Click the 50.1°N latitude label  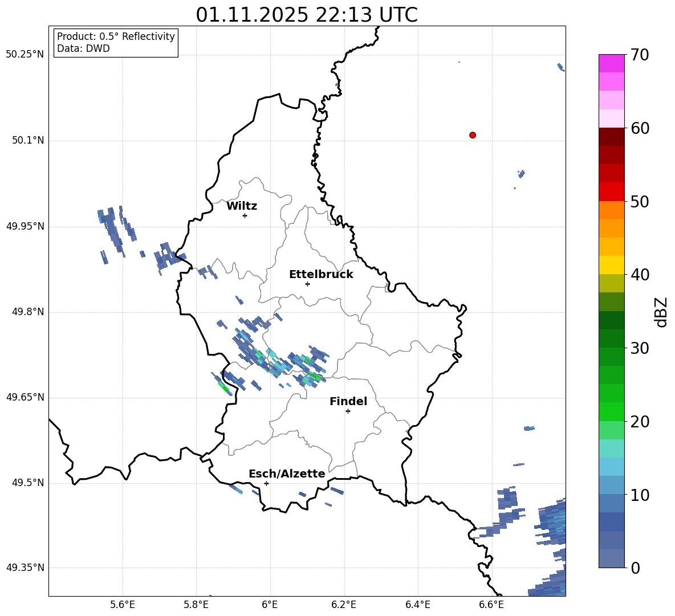pyautogui.click(x=28, y=140)
